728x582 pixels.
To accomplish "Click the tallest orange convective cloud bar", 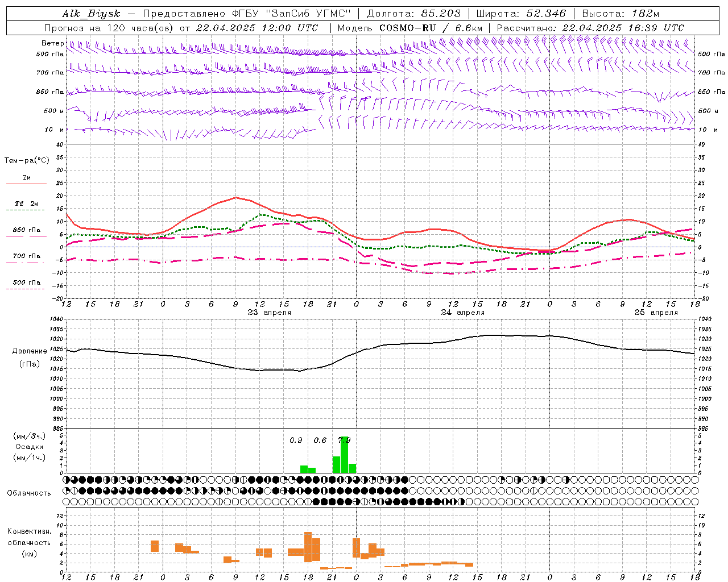I will pos(308,547).
